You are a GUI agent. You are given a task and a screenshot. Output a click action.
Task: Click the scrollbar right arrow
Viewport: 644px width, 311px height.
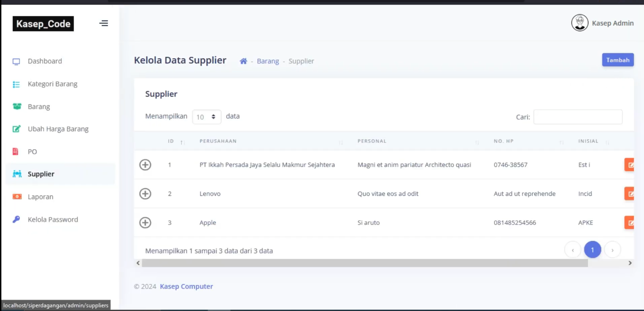click(630, 263)
